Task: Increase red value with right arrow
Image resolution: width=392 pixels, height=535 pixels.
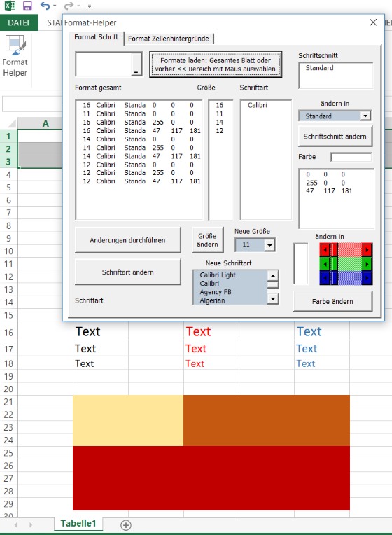Action: coord(367,250)
